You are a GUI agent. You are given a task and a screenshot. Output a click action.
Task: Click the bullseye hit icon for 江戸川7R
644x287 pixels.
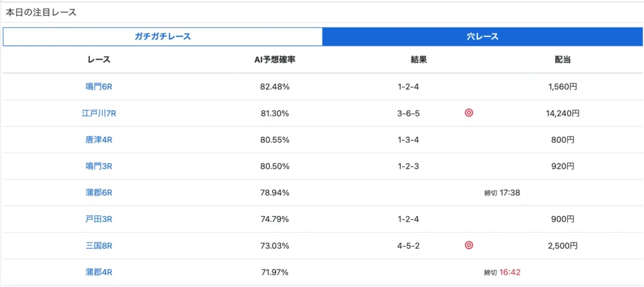click(469, 114)
